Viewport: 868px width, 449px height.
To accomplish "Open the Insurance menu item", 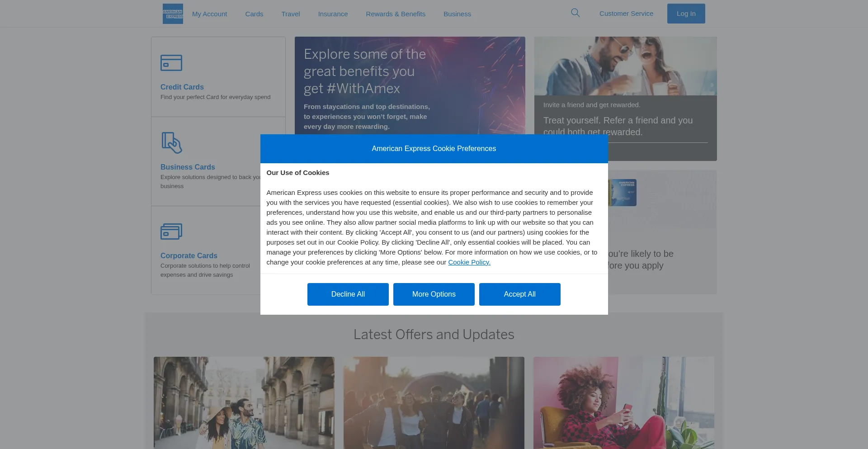I will 333,14.
